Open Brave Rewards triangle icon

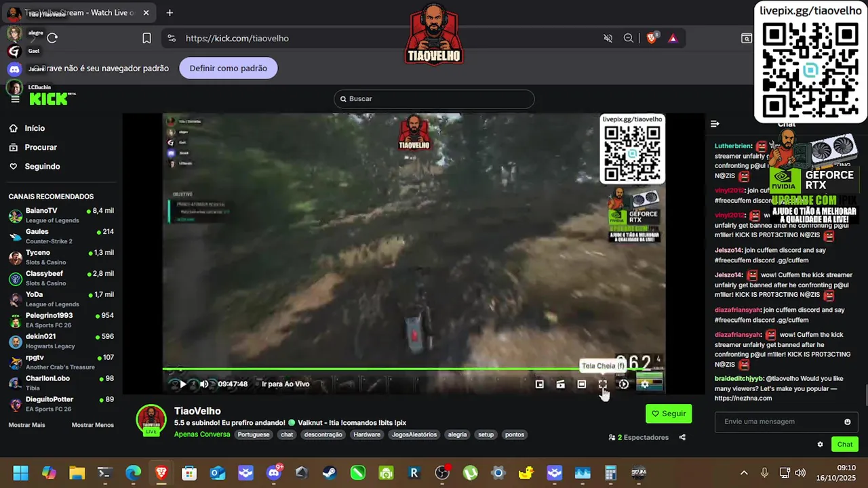click(673, 39)
